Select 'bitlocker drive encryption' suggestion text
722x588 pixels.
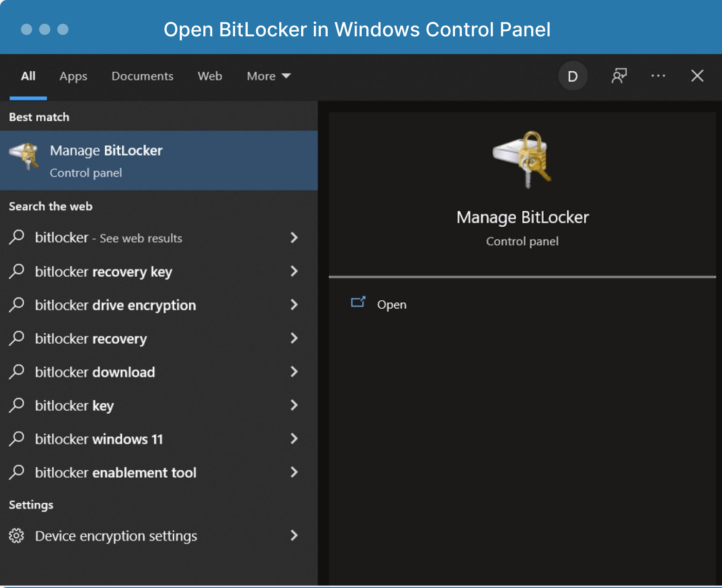pos(115,305)
